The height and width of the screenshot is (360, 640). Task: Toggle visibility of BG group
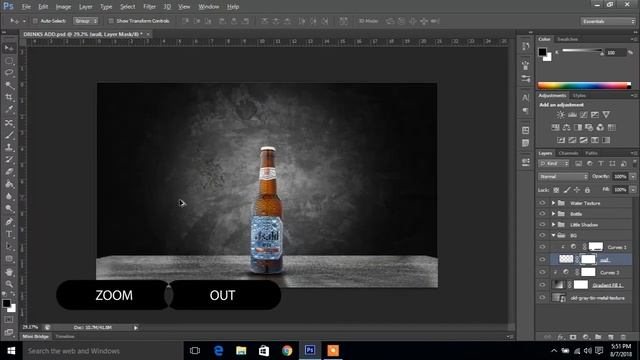[x=542, y=235]
